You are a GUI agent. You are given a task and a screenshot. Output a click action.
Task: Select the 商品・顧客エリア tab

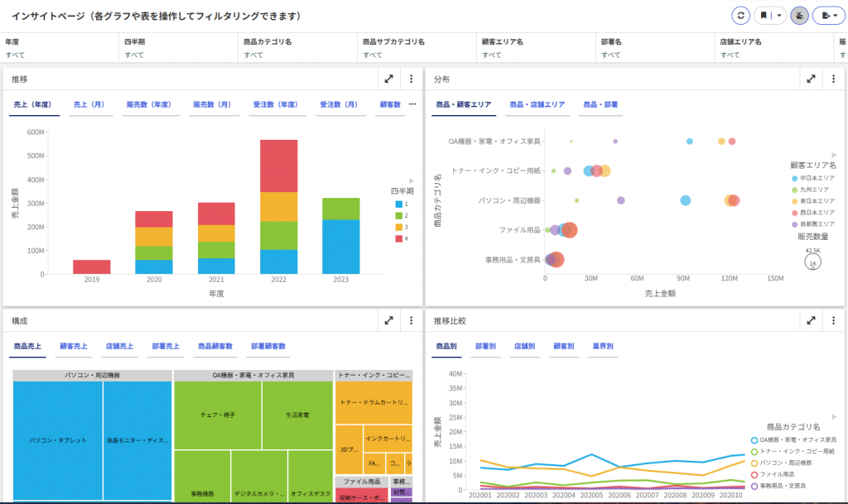[x=464, y=105]
